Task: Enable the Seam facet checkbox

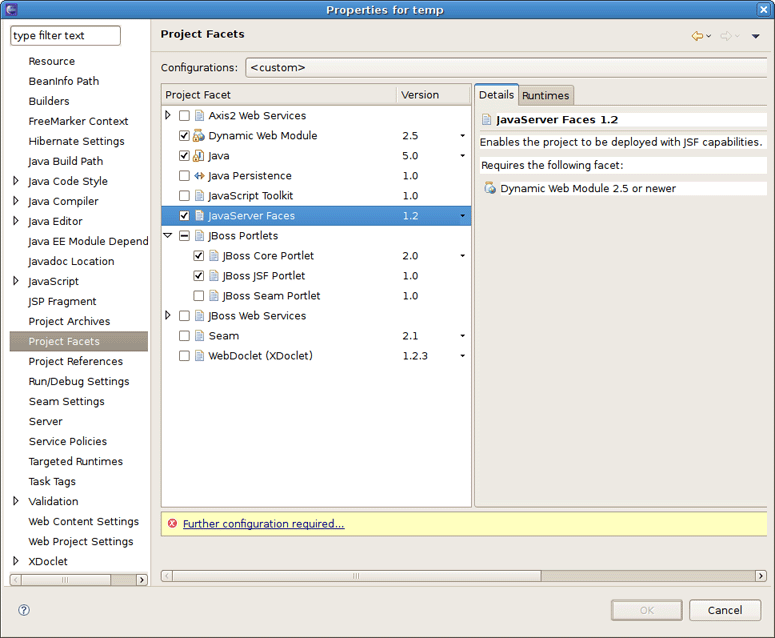Action: (184, 336)
